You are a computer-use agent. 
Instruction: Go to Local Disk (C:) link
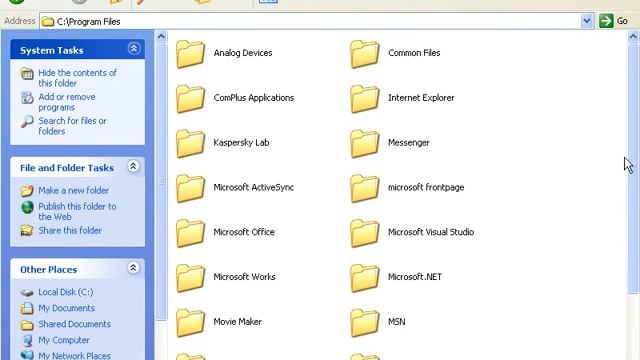66,292
